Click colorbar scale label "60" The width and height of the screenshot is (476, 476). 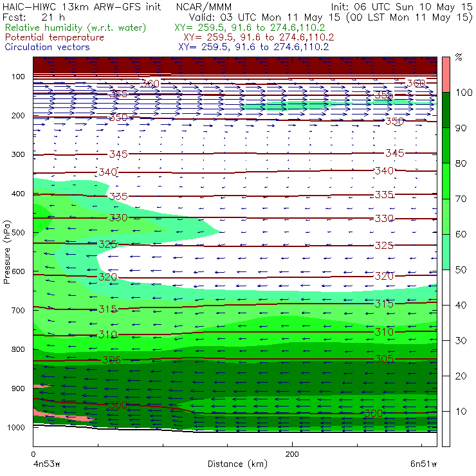(x=461, y=234)
